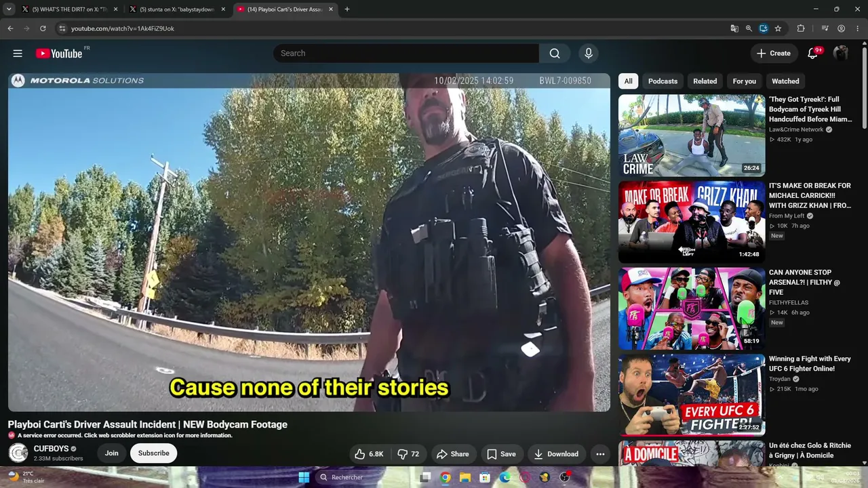Open the browser extensions puzzle icon
This screenshot has height=488, width=868.
click(x=801, y=28)
